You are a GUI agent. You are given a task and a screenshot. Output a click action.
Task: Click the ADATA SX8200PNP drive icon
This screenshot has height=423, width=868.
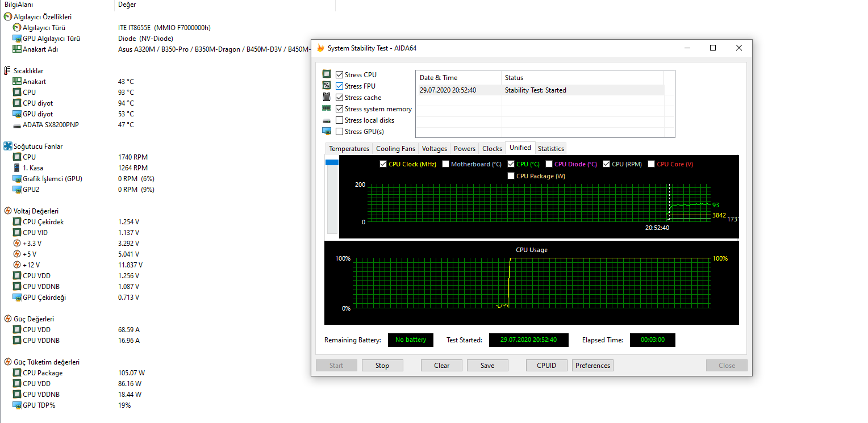(x=17, y=125)
